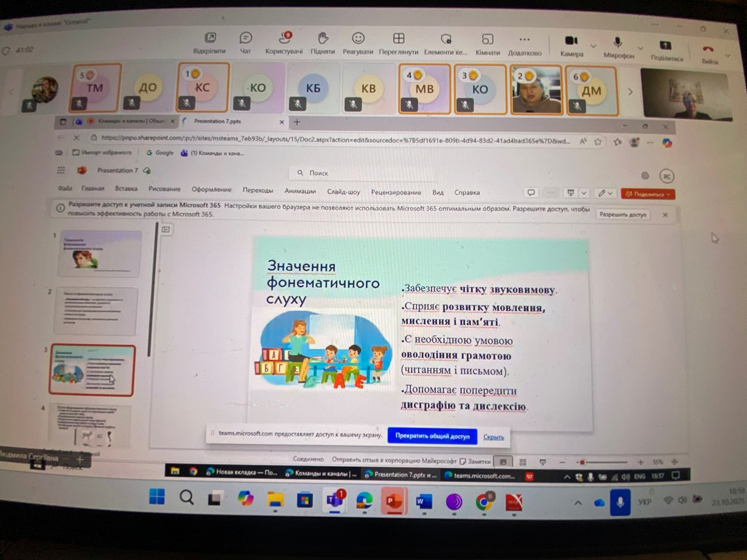The width and height of the screenshot is (747, 560).
Task: Open Word from the Windows taskbar
Action: pos(424,501)
